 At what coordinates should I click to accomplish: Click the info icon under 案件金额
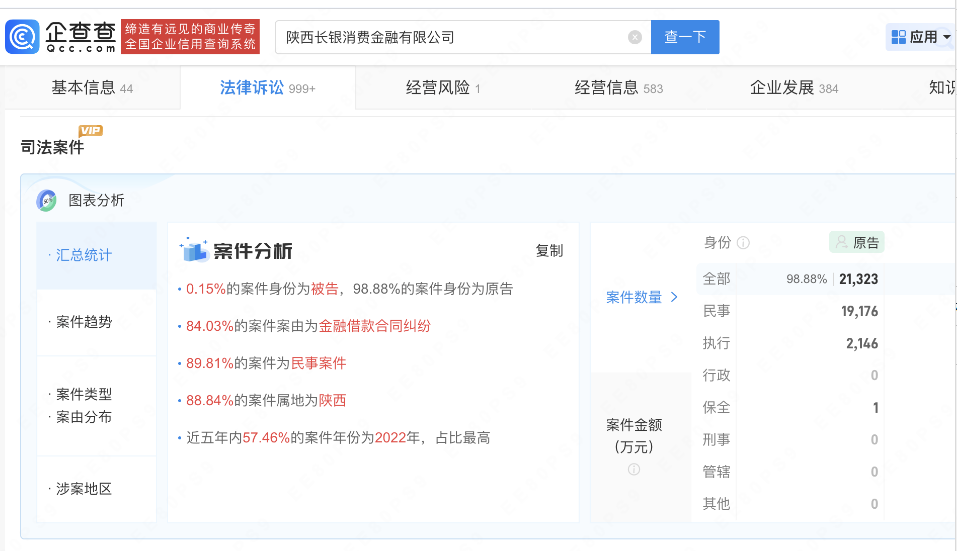(634, 470)
